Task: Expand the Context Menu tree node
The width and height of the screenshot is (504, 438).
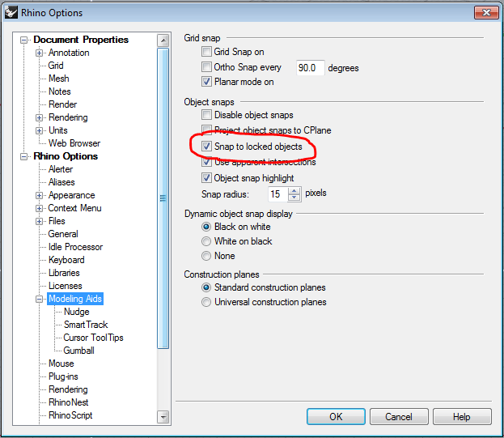Action: pyautogui.click(x=39, y=208)
